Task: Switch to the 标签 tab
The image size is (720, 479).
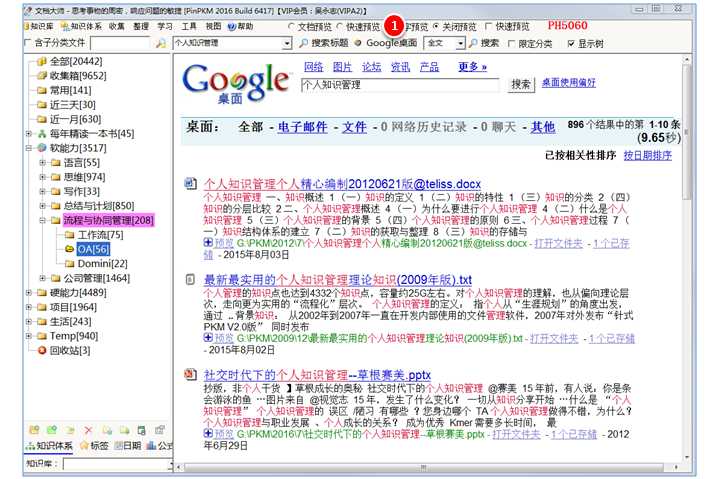Action: click(95, 445)
